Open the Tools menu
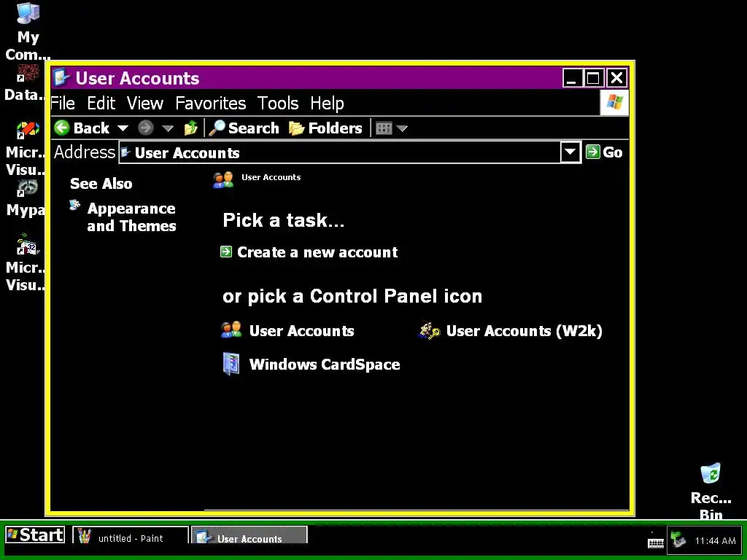 (x=278, y=103)
